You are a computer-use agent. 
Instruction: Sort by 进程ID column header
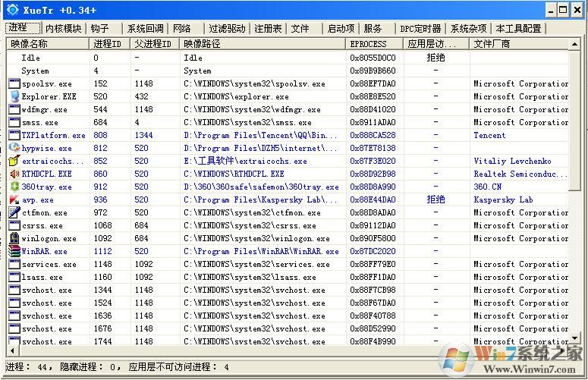(109, 44)
